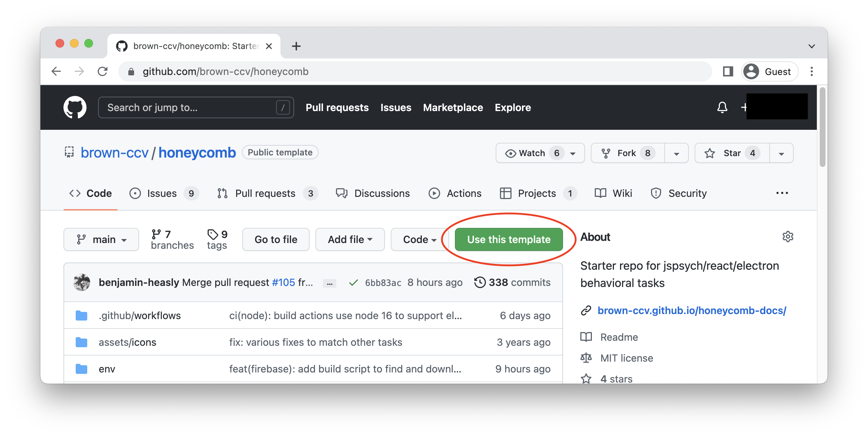
Task: View the 338 commits history
Action: click(x=512, y=282)
